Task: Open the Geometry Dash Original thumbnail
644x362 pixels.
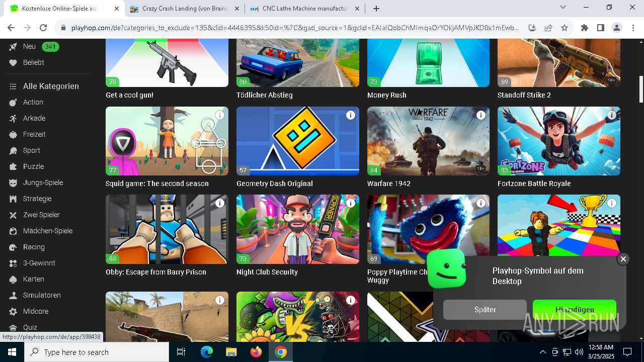Action: 298,141
